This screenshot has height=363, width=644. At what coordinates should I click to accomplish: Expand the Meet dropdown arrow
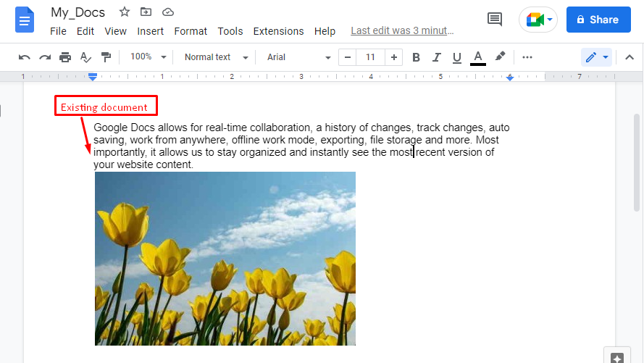coord(550,20)
